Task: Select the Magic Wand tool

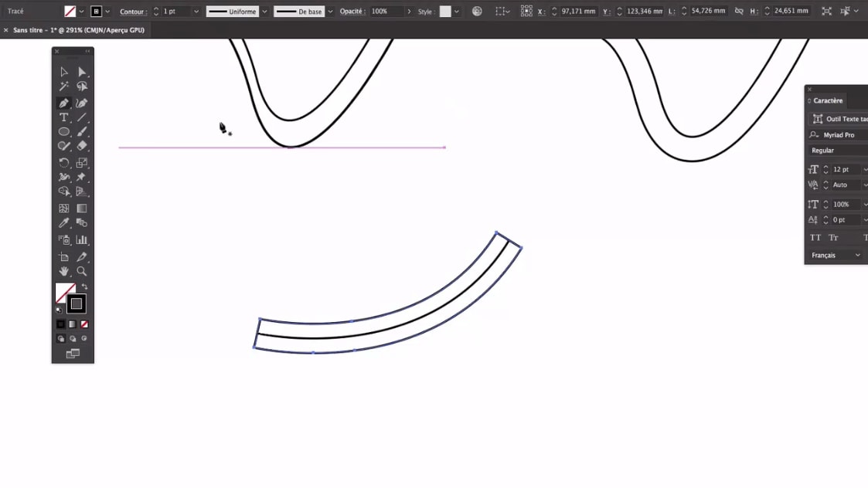Action: [64, 87]
